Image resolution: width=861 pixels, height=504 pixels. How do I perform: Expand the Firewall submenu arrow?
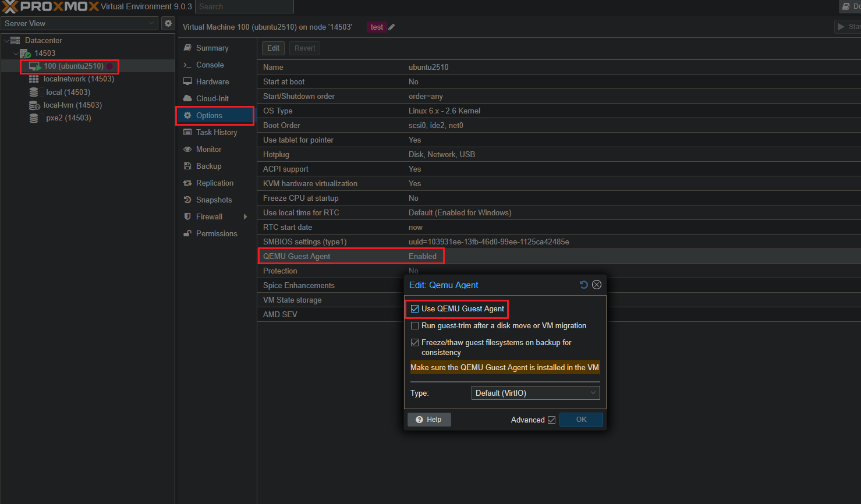pyautogui.click(x=245, y=217)
